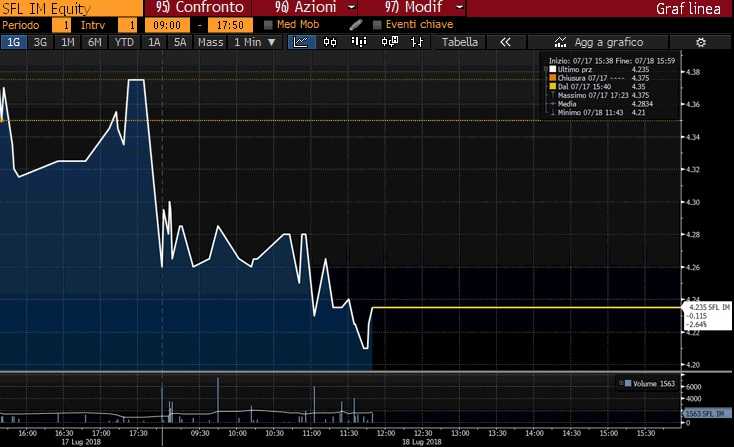Image resolution: width=734 pixels, height=447 pixels.
Task: Click the Tabella button
Action: tap(460, 42)
